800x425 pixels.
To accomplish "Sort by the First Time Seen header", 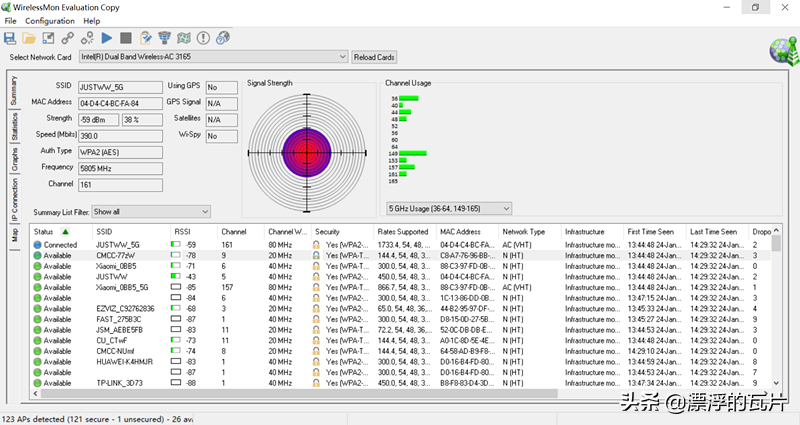I will click(655, 232).
